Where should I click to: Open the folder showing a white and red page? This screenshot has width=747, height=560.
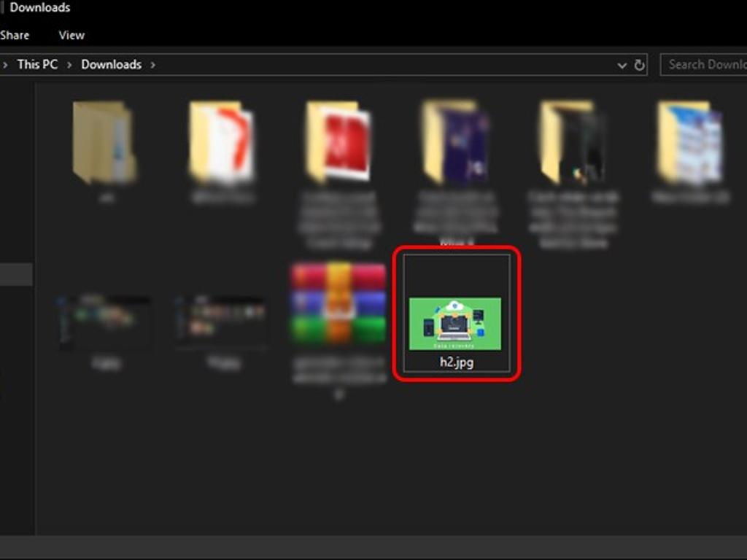pos(222,143)
